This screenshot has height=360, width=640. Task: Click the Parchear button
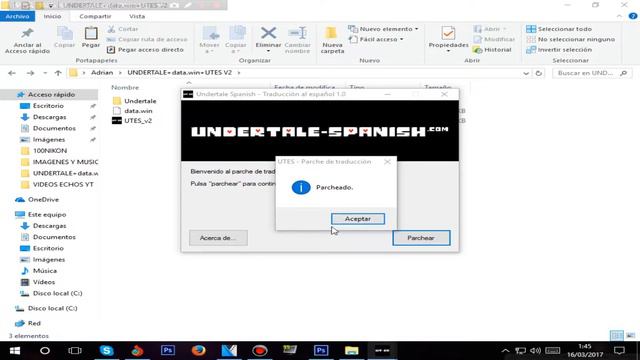pos(421,238)
